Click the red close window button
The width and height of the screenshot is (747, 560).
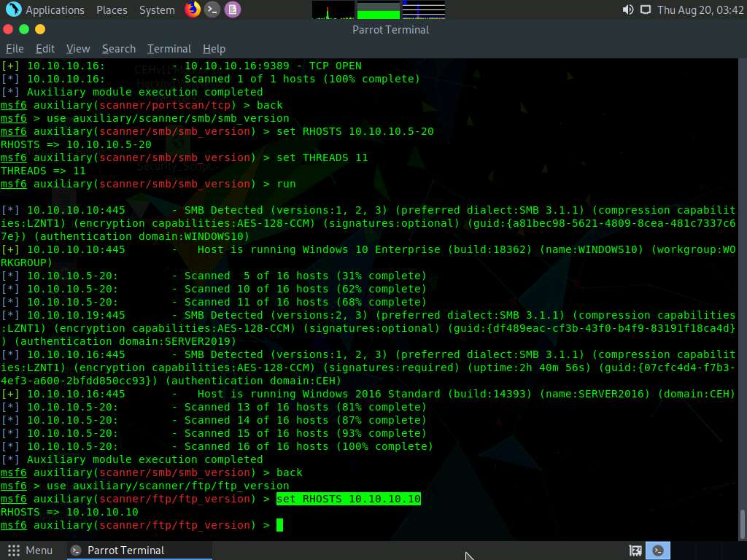(x=8, y=29)
